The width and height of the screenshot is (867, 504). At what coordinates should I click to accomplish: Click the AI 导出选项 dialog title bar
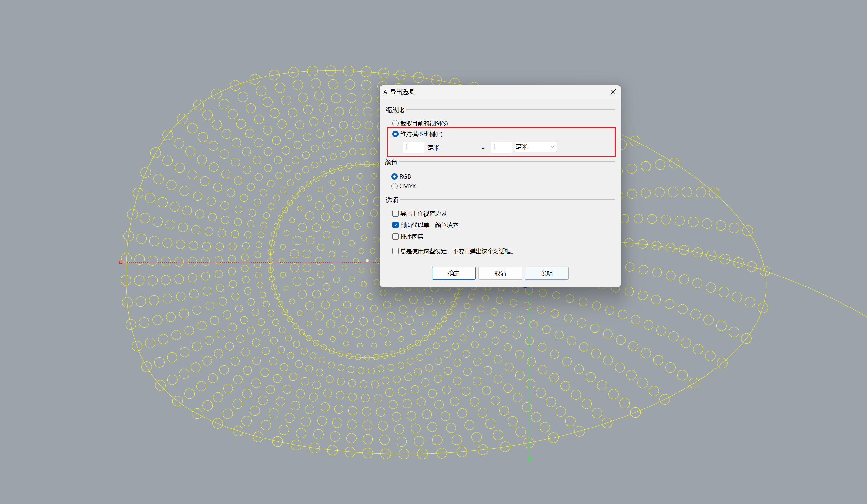(x=482, y=92)
